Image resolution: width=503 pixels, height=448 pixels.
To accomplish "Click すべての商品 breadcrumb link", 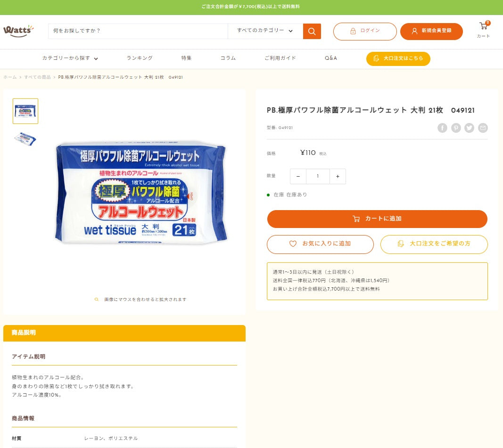I will [37, 77].
